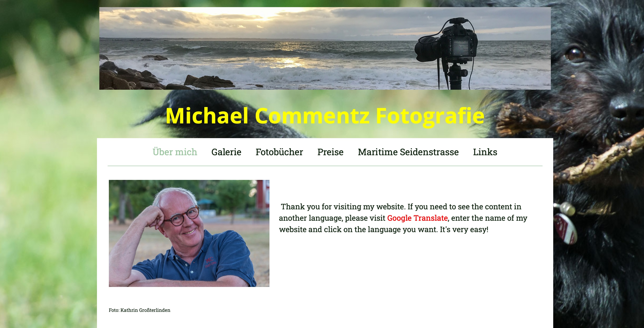Click the red tag on dog's collar
Image resolution: width=644 pixels, height=328 pixels.
(566, 229)
